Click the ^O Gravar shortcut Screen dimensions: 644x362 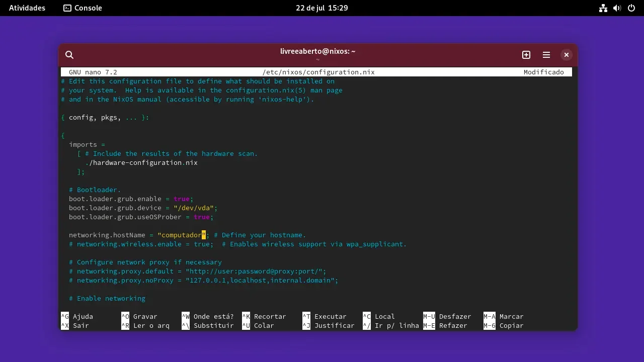[139, 317]
